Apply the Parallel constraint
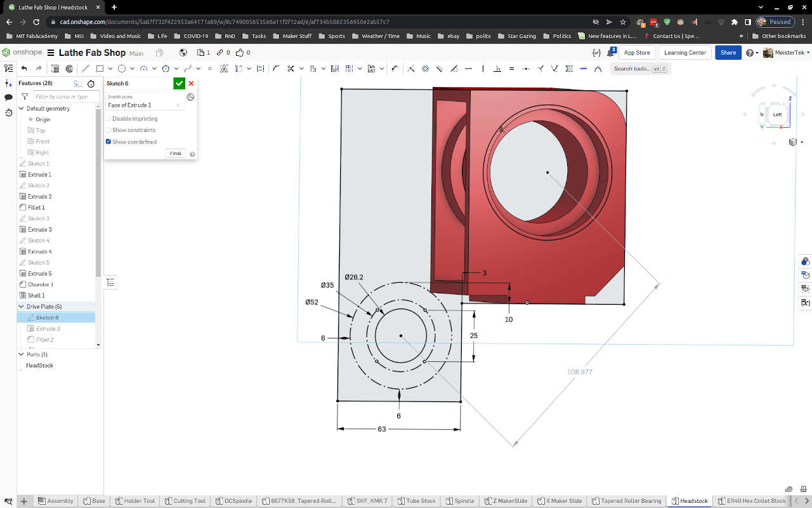This screenshot has height=508, width=812. pos(440,69)
